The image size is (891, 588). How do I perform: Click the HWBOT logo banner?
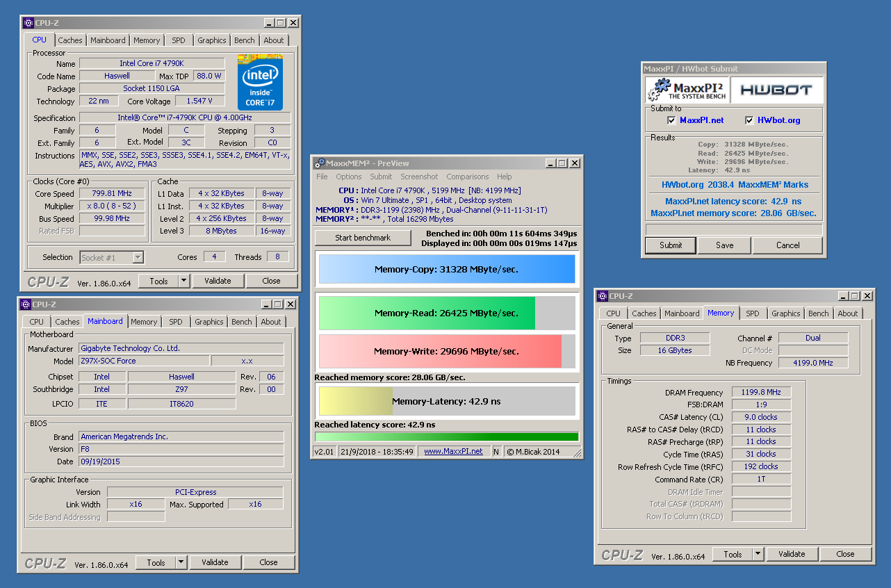pos(776,90)
